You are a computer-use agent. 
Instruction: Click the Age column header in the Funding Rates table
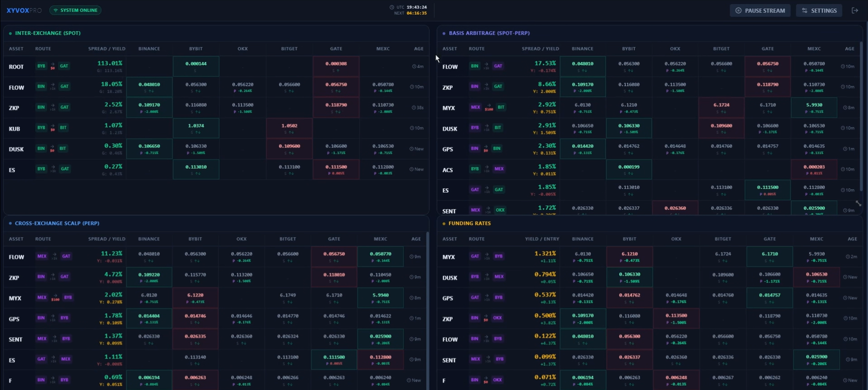pos(852,239)
